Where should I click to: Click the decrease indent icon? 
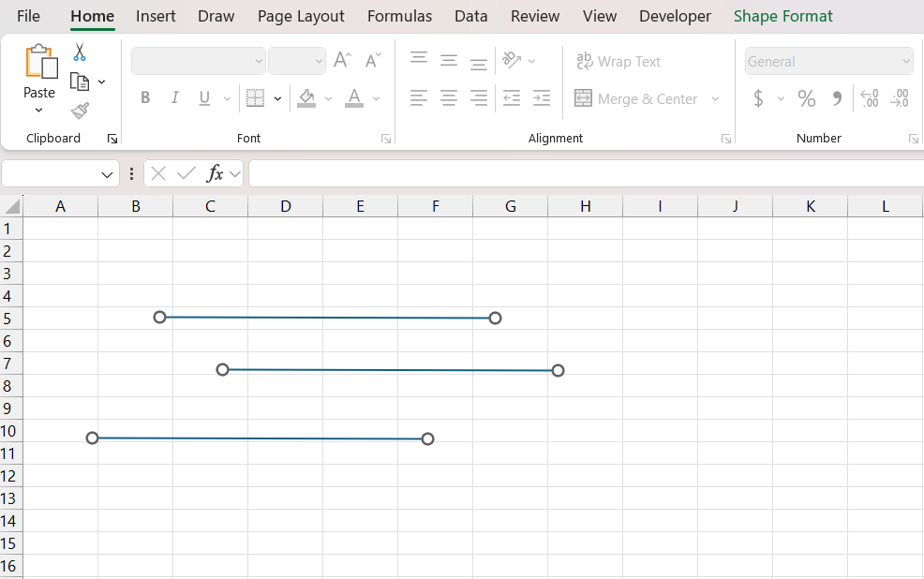[x=512, y=97]
